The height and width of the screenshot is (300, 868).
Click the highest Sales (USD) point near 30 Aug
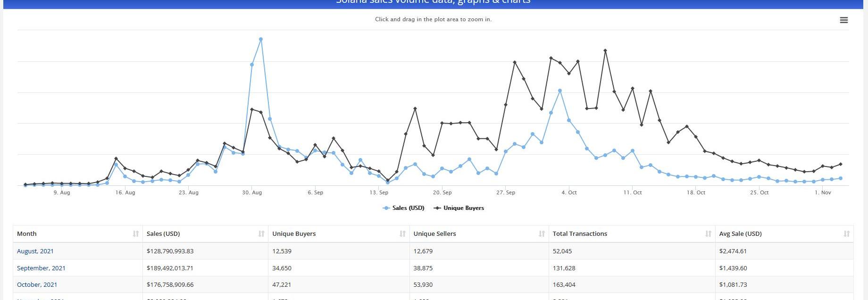click(261, 39)
